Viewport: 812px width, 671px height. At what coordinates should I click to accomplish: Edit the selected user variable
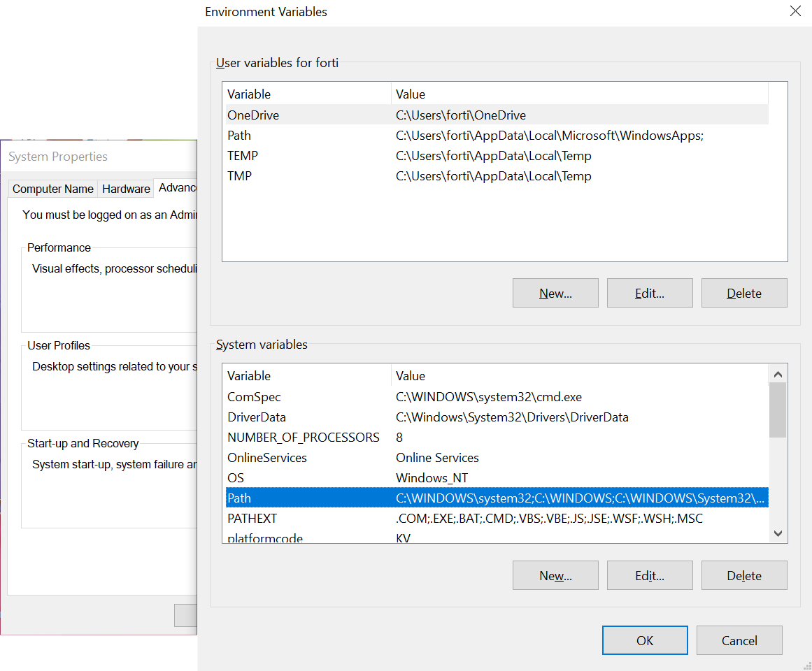[650, 293]
